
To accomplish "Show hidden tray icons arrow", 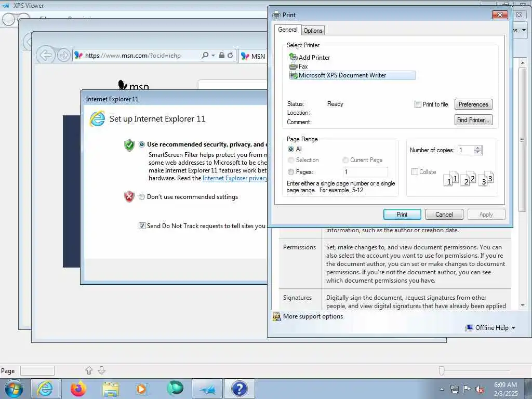I will 442,390.
